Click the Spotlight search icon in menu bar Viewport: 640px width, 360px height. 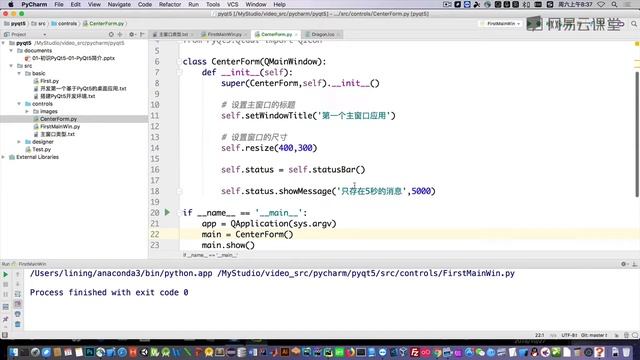(614, 4)
